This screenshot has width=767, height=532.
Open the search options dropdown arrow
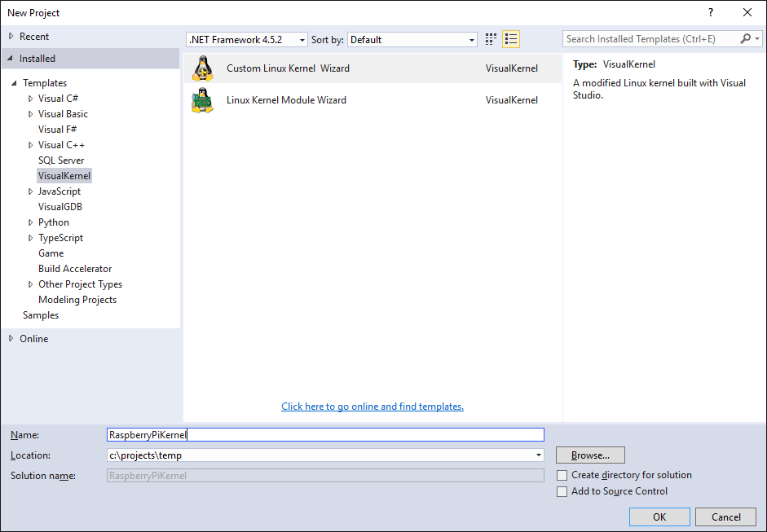click(757, 38)
